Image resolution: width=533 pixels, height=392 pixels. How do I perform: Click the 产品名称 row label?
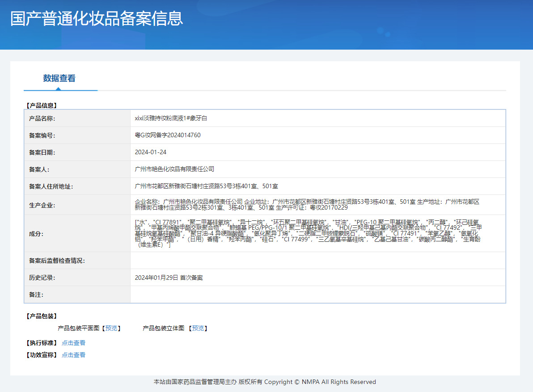pos(42,118)
